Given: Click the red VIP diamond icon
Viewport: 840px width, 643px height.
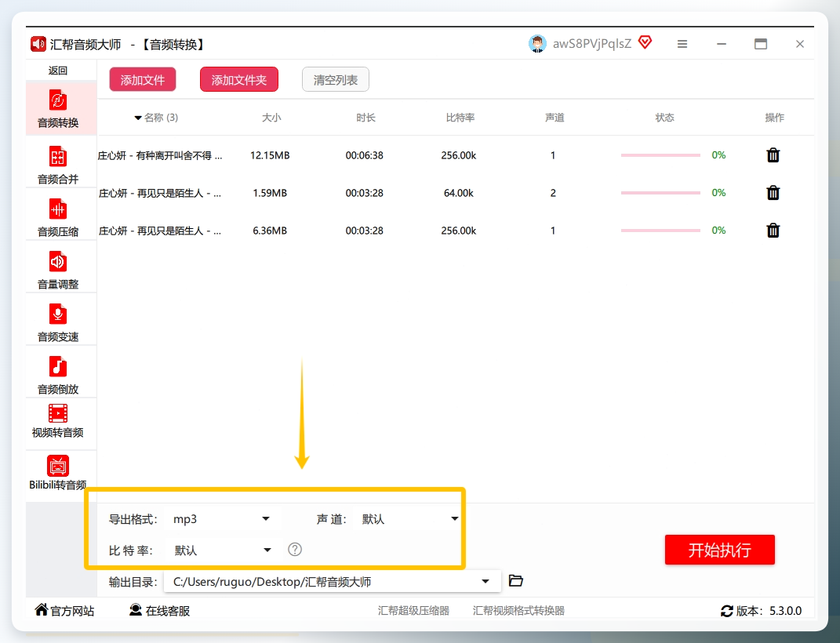Looking at the screenshot, I should 645,42.
